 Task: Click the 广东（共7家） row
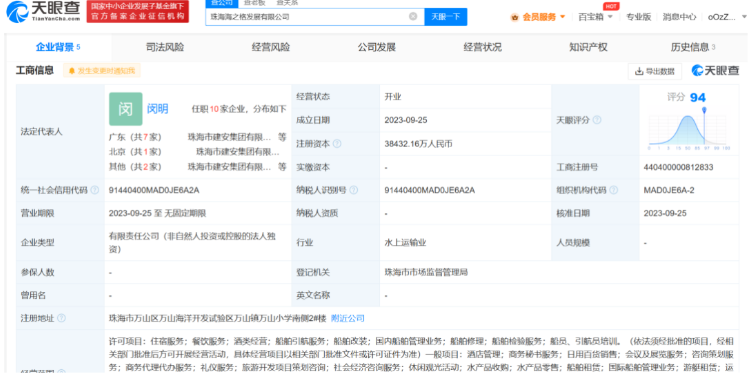135,137
